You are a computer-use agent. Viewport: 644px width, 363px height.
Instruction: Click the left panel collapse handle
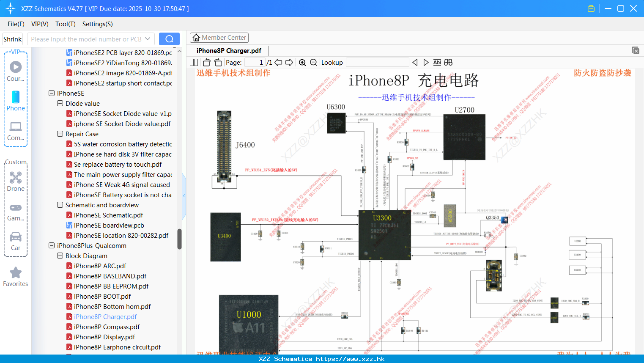coord(184,196)
